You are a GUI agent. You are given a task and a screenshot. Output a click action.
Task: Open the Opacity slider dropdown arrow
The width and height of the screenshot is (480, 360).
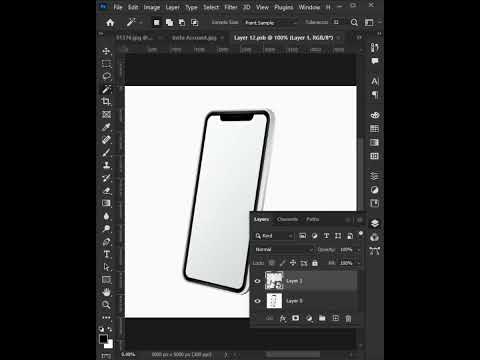[x=359, y=250]
